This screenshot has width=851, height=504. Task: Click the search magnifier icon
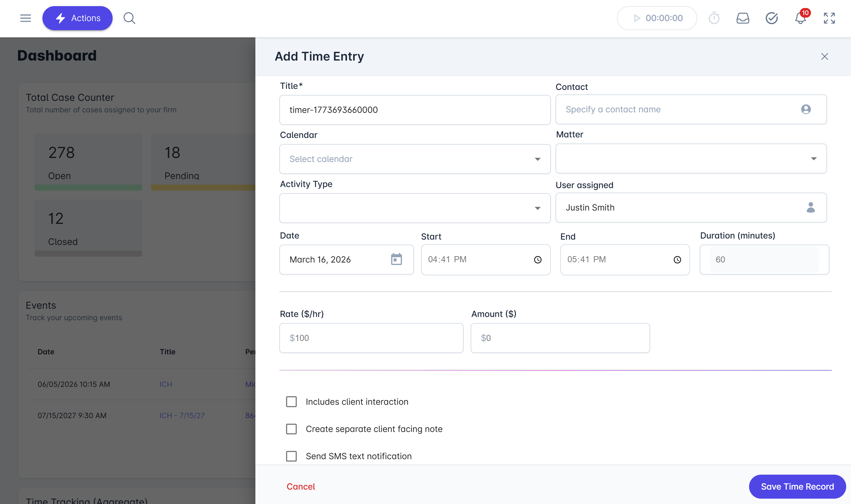(x=129, y=18)
